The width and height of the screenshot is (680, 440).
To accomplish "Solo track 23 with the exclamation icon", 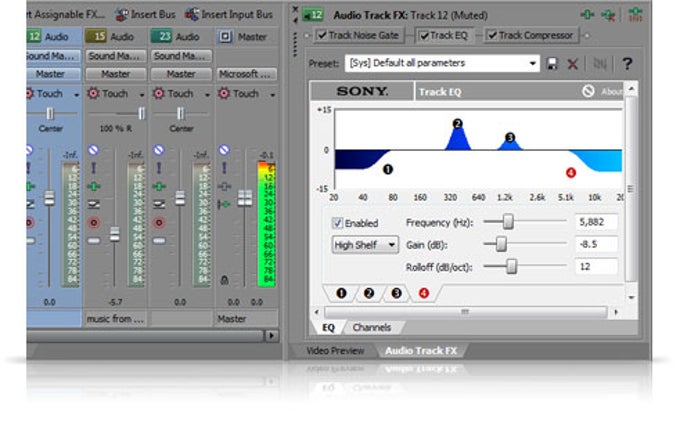I will coord(159,168).
